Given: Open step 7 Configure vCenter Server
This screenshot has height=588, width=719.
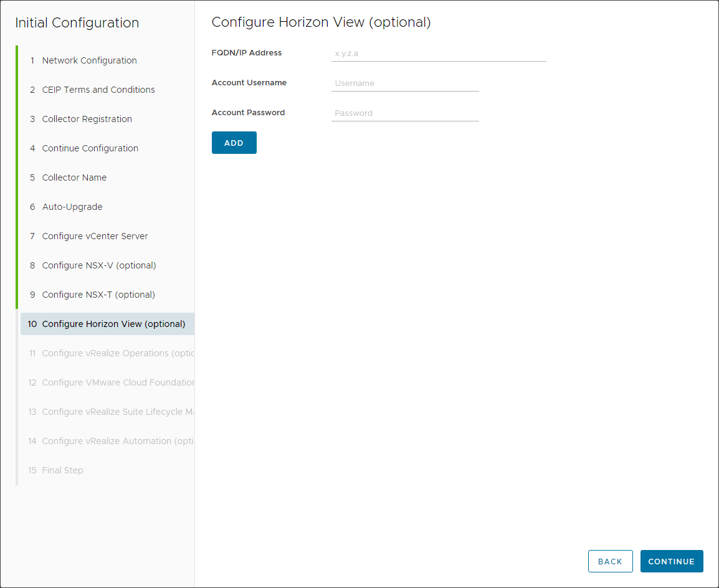Looking at the screenshot, I should (107, 237).
